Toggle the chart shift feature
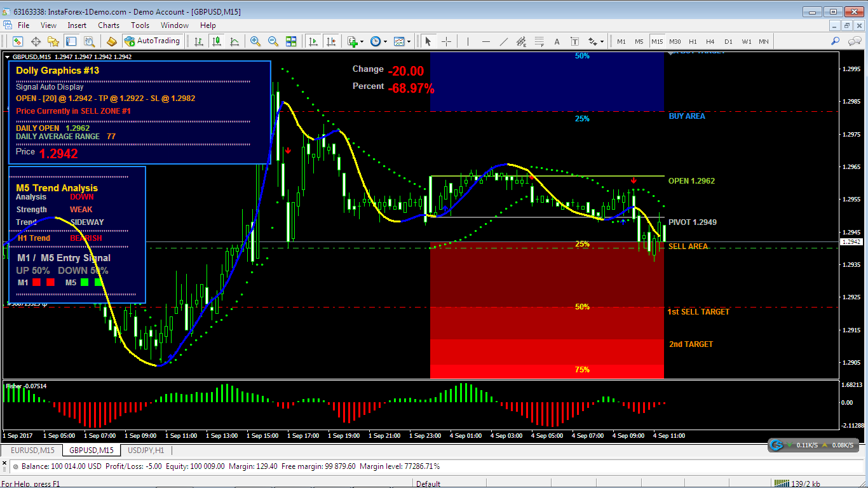 (331, 41)
